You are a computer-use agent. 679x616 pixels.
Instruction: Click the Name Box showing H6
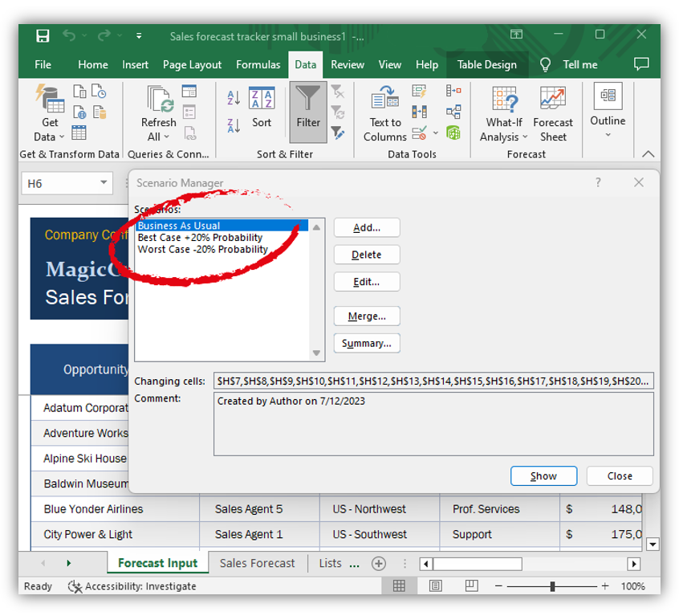tap(59, 183)
